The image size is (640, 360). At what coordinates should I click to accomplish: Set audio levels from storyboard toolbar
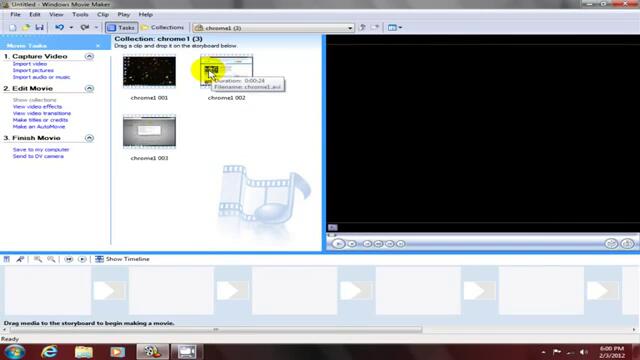[x=7, y=259]
